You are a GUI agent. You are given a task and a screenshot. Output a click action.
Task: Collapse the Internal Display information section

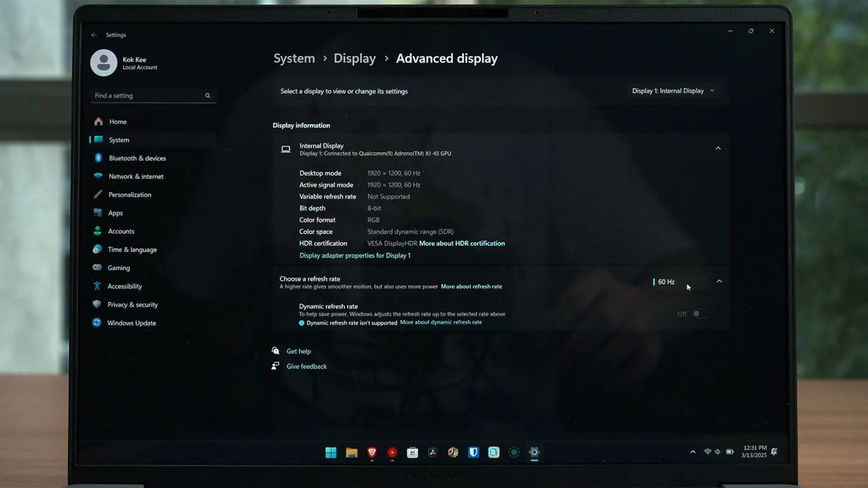point(718,148)
